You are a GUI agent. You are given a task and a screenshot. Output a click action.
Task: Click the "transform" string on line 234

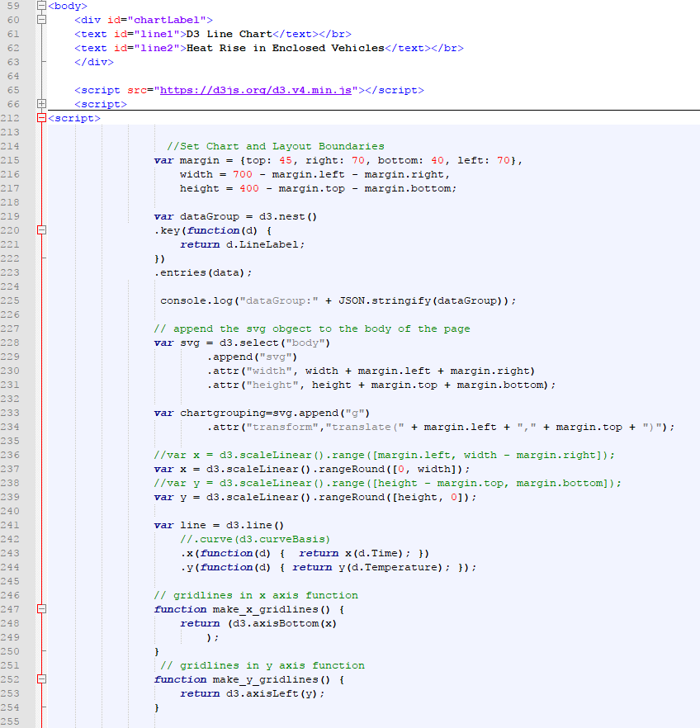pyautogui.click(x=282, y=427)
